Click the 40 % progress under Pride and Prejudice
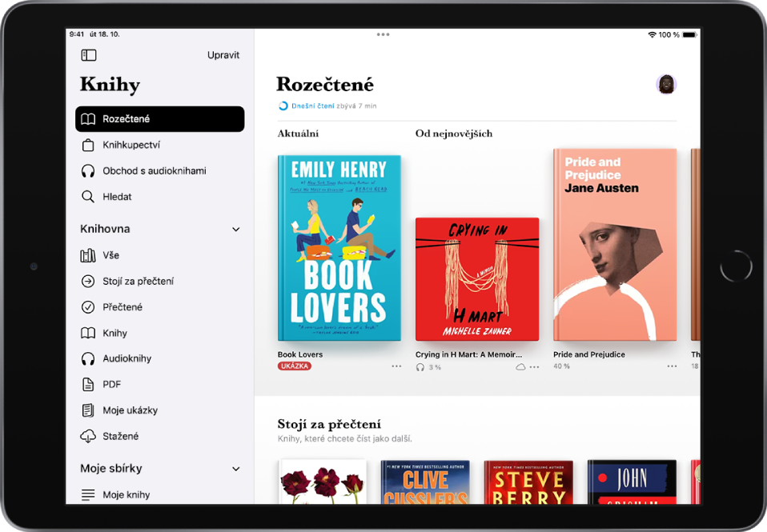 (x=561, y=366)
